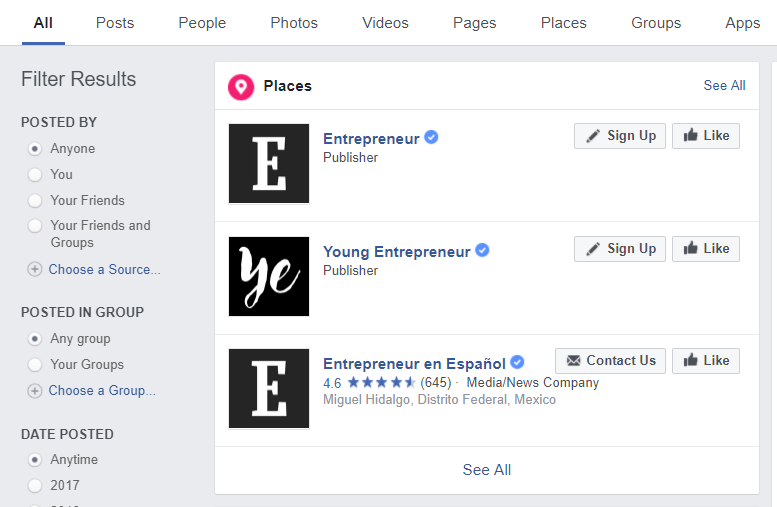Click the verified badge beside Young Entrepreneur

(x=482, y=251)
